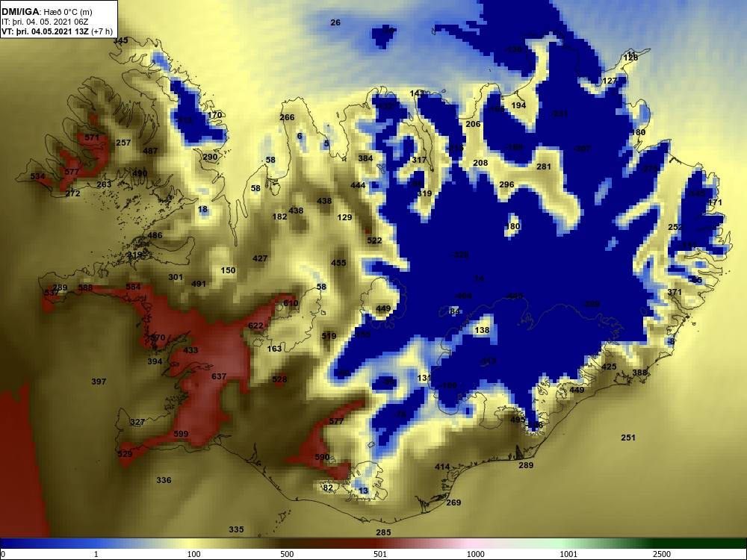Click the map value 637
This screenshot has height=560, width=747.
(x=219, y=376)
